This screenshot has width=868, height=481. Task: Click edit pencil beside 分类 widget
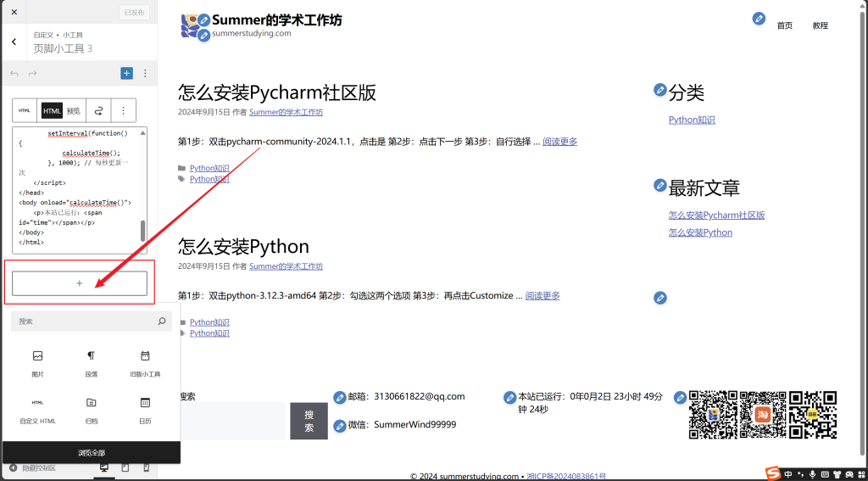coord(659,90)
